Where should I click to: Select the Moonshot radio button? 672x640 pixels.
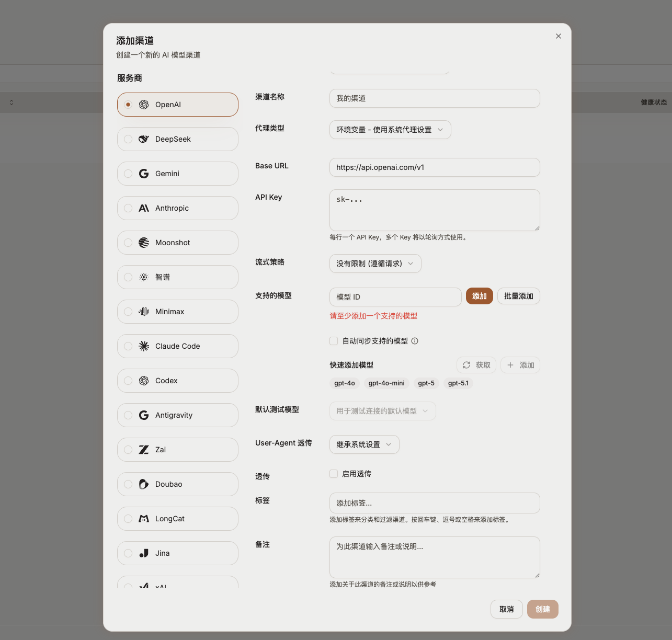128,243
